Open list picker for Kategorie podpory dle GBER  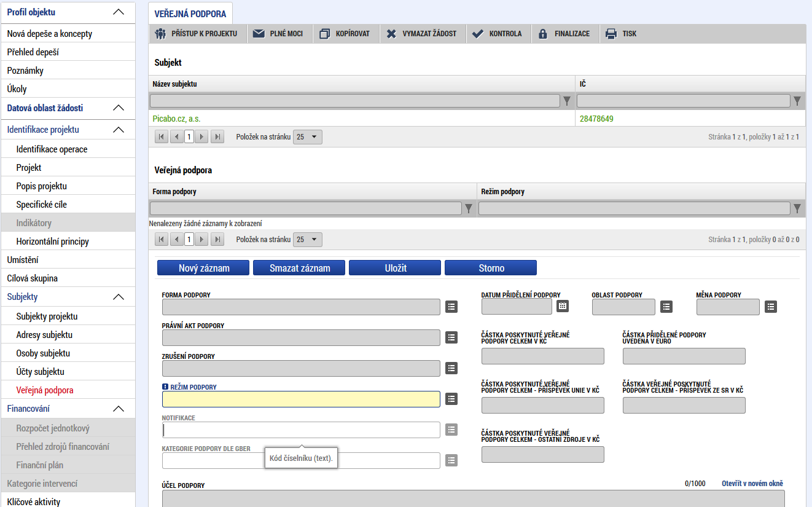451,460
